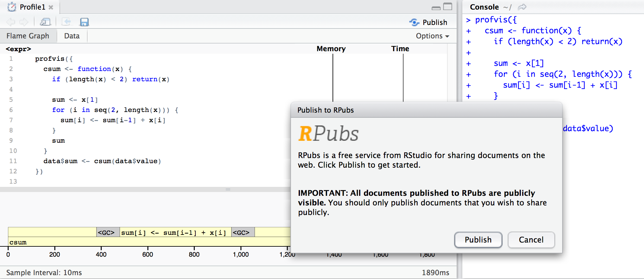Screen dimensions: 644x279
Task: Click the sum[i] <- sum[i-1] + x[i] flame block
Action: (x=176, y=232)
